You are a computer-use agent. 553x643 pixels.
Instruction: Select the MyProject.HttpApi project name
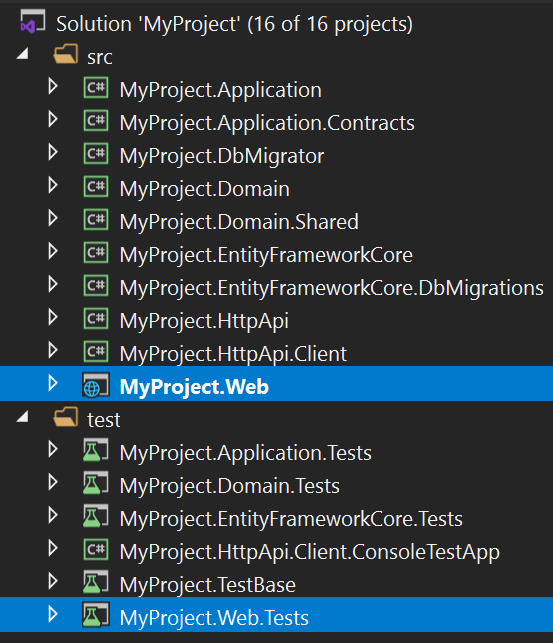pos(204,321)
